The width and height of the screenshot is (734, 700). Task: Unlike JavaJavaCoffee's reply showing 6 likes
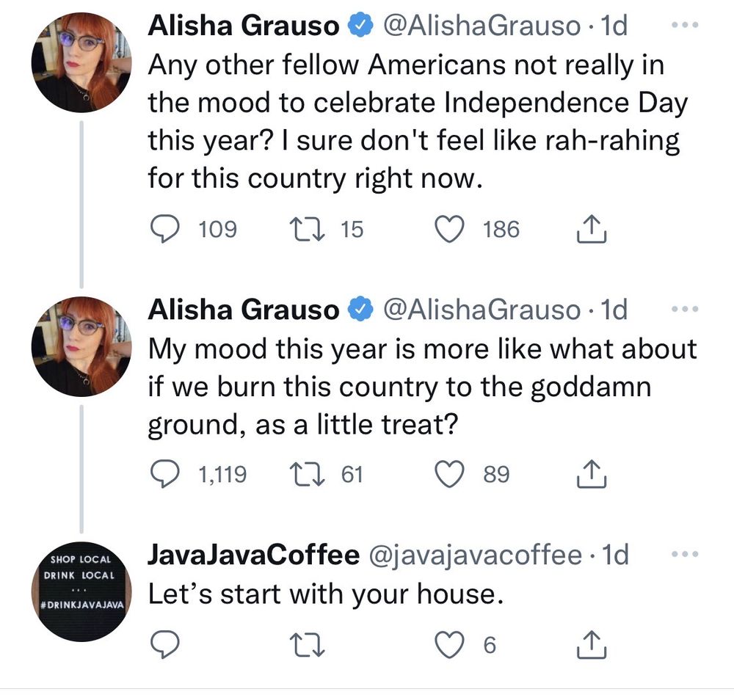click(x=451, y=645)
